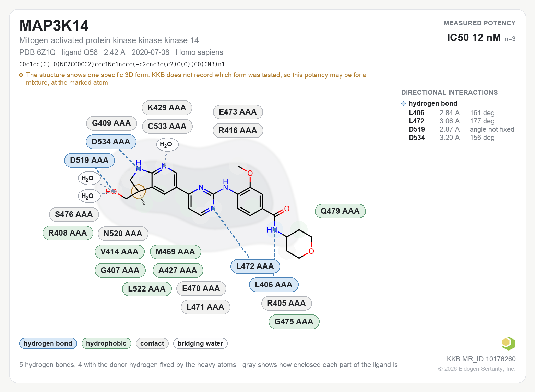535x392 pixels.
Task: Click the ligand SMILES string
Action: click(122, 64)
